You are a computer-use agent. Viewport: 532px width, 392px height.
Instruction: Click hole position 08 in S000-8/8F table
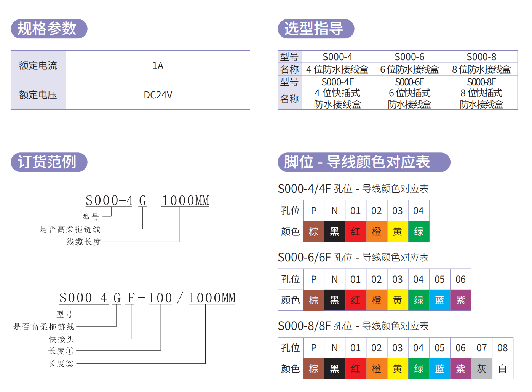click(503, 348)
